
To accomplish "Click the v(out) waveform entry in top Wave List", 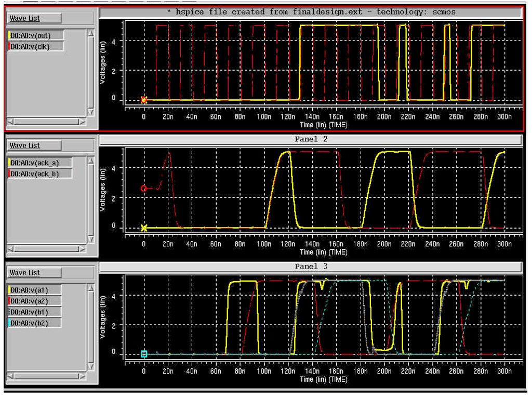I will coord(36,35).
